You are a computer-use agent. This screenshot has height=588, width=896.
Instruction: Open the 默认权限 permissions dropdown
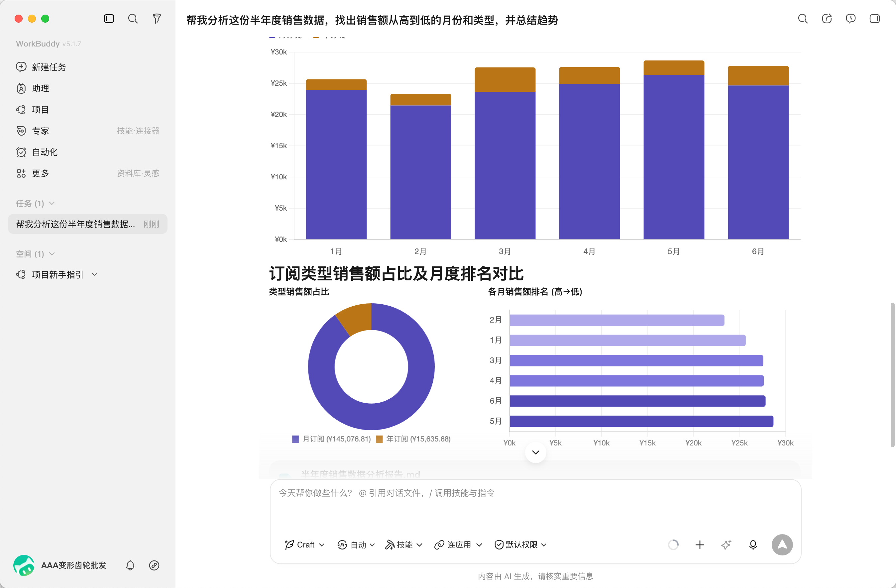[520, 544]
